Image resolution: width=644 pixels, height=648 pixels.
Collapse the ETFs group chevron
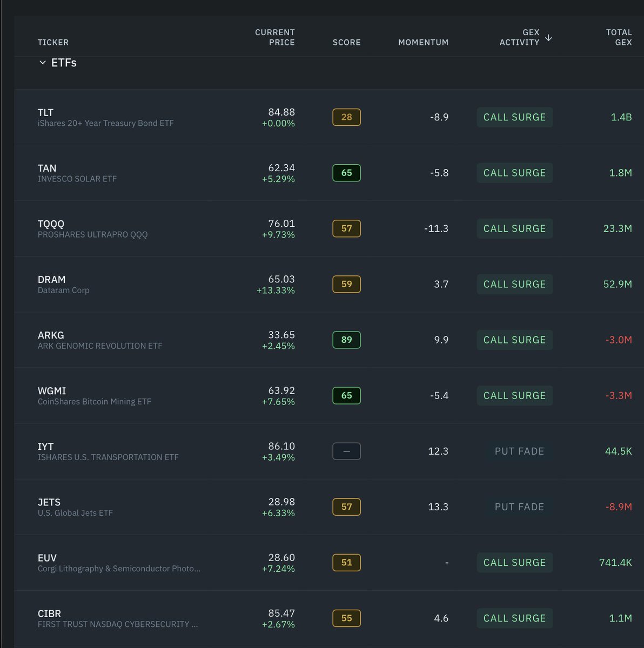[43, 63]
